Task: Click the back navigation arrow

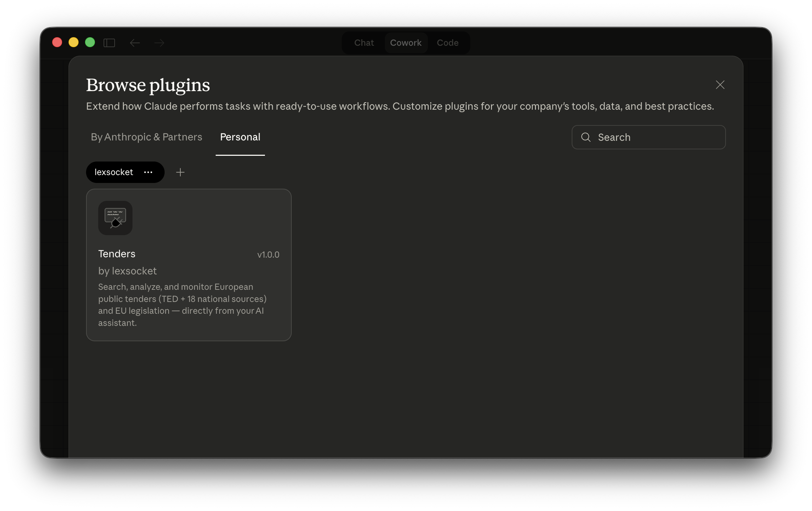Action: point(135,43)
